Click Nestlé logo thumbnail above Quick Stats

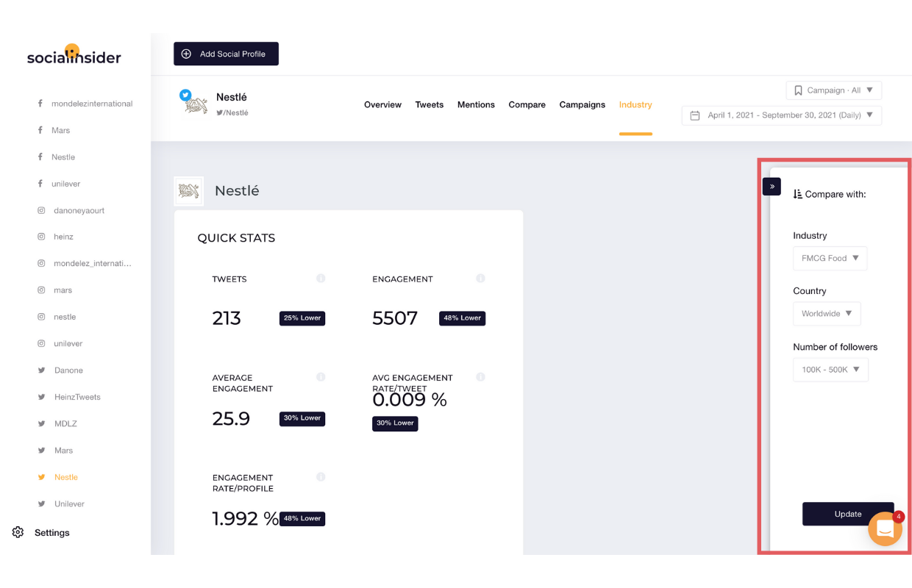pos(189,191)
